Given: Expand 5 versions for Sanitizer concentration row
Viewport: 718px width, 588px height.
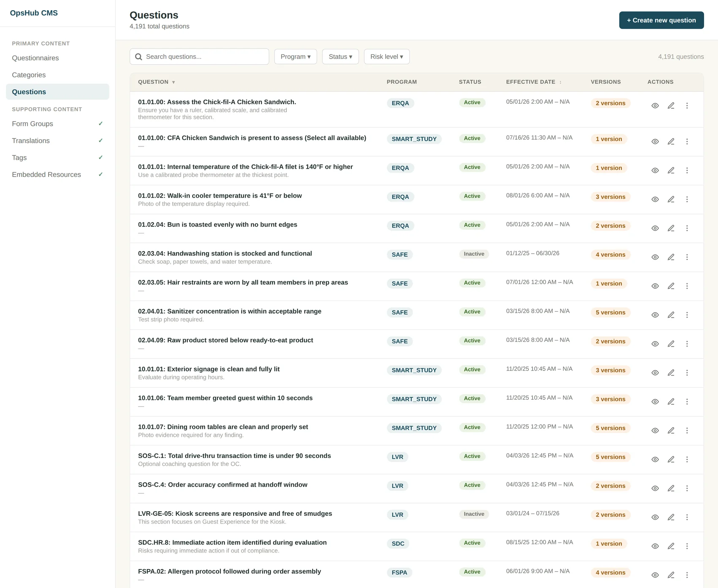Looking at the screenshot, I should tap(610, 312).
